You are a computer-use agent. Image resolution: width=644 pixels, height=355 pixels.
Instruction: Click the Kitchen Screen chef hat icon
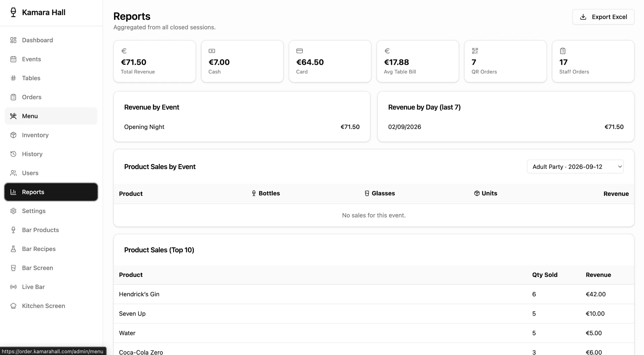(x=13, y=306)
